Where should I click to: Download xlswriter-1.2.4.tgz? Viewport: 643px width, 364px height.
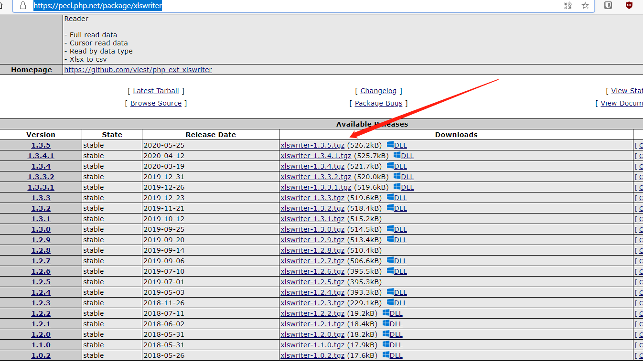pos(312,292)
